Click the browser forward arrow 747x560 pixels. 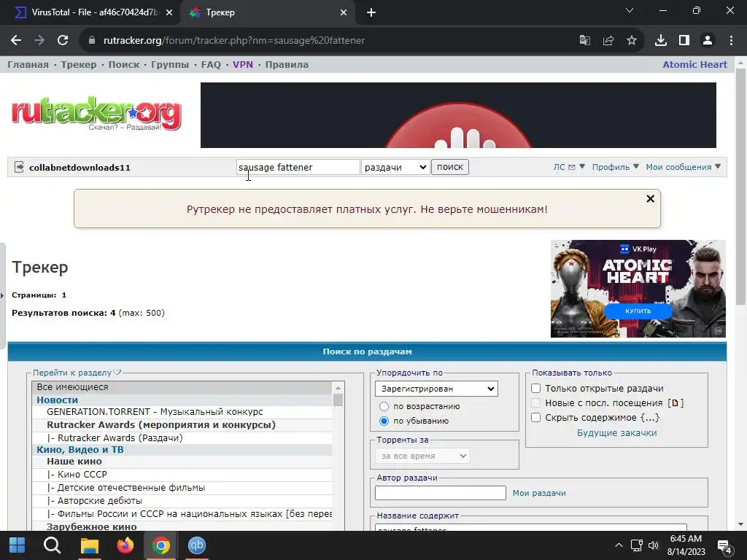click(39, 41)
